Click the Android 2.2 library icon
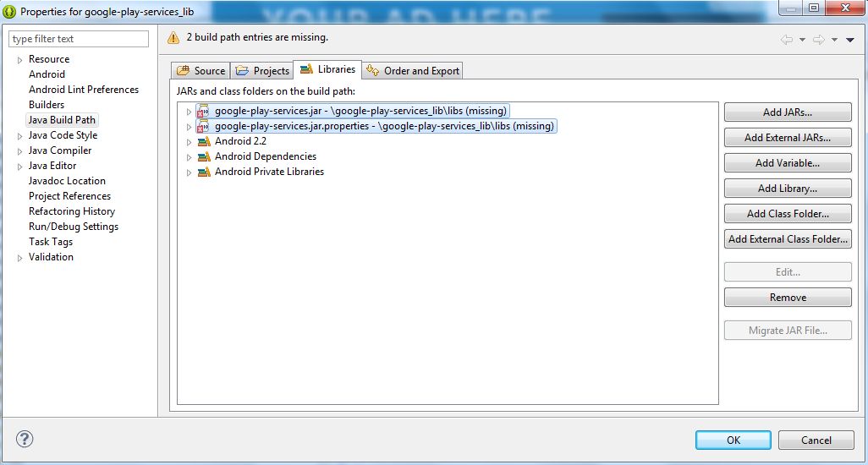 point(204,141)
